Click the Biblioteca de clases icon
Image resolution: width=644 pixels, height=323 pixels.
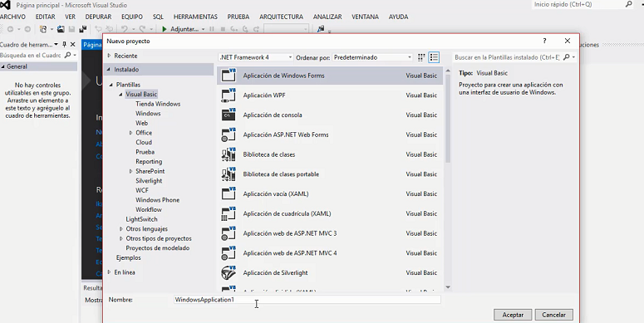[x=229, y=154]
